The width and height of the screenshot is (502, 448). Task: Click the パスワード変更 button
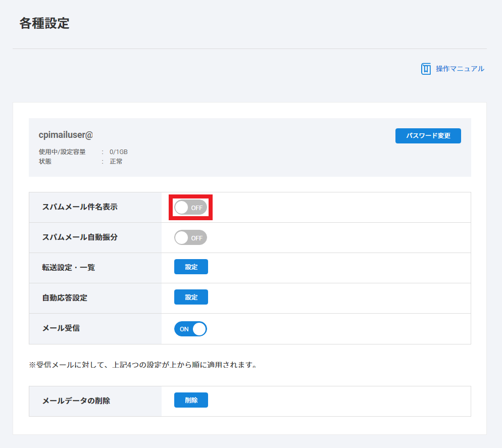428,136
